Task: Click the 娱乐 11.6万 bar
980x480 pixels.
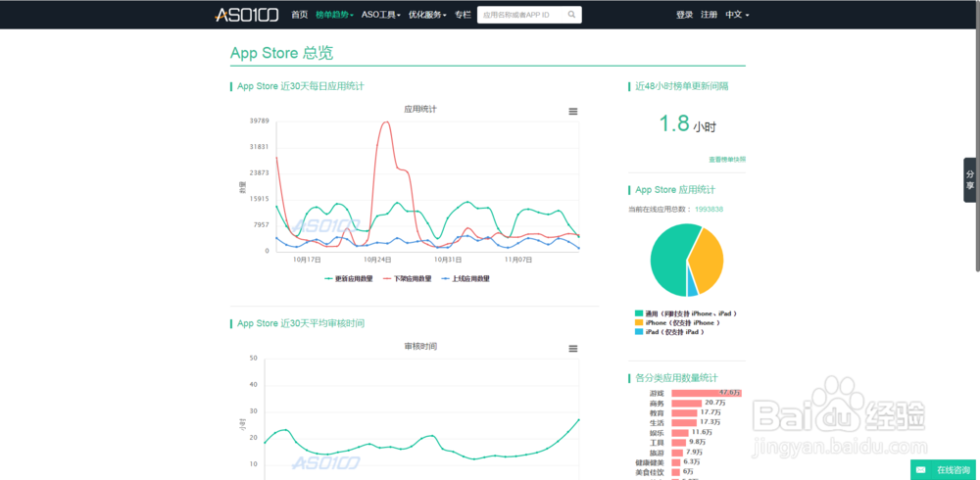Action: [680, 433]
